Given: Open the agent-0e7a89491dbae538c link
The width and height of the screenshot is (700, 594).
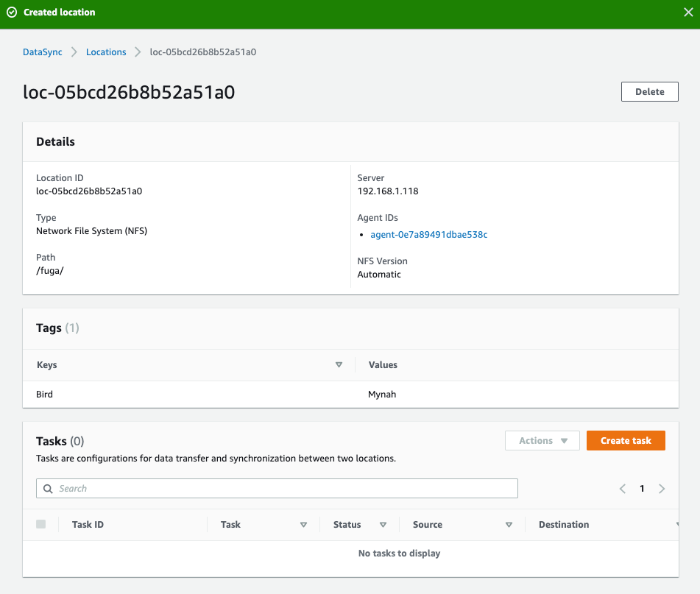Looking at the screenshot, I should click(x=429, y=234).
